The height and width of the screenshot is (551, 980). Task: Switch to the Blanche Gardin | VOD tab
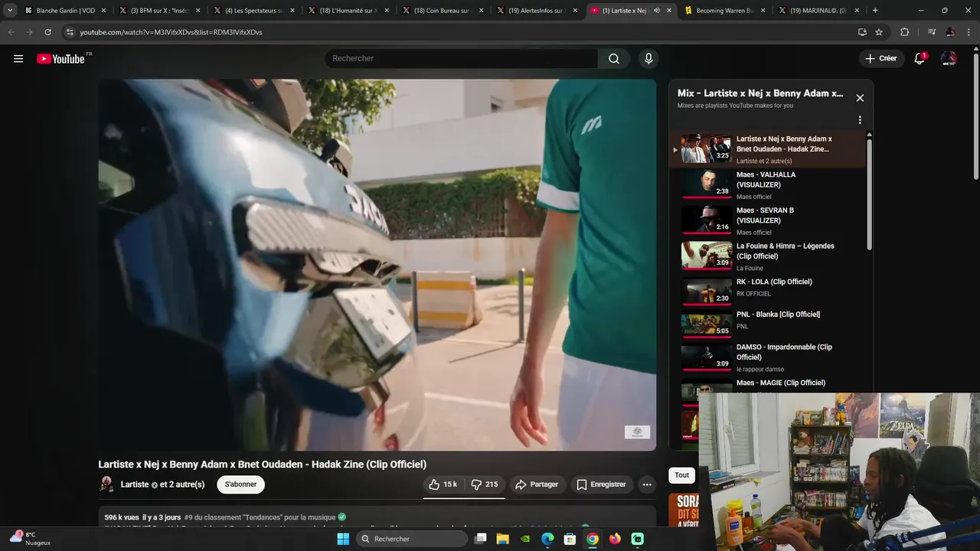click(x=66, y=11)
